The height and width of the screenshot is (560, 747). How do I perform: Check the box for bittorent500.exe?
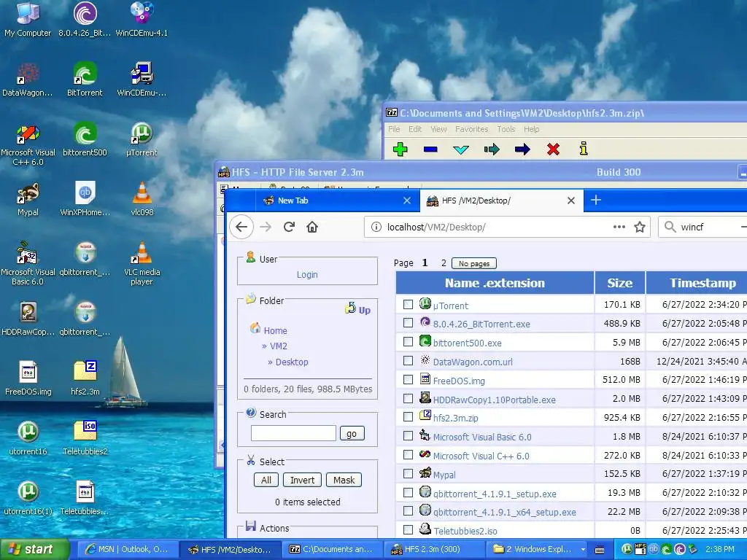408,342
